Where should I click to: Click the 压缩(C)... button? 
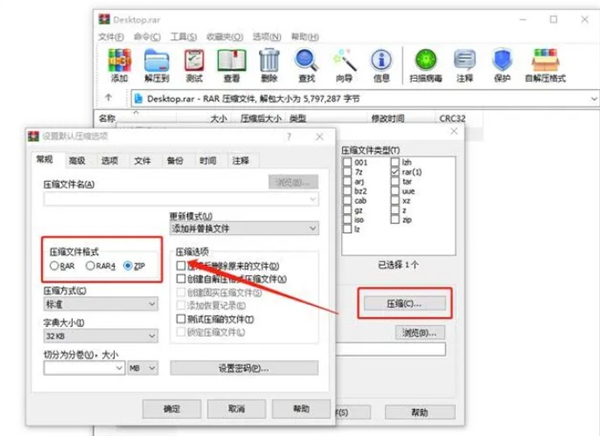(x=403, y=303)
